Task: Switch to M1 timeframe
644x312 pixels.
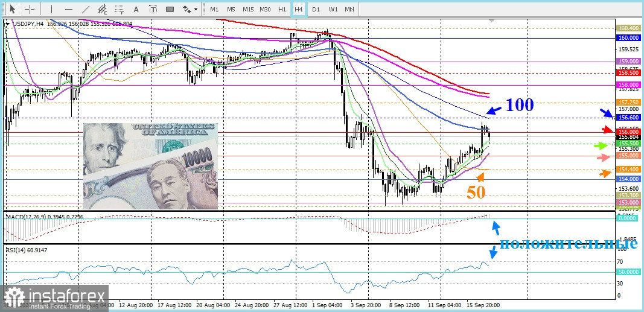Action: click(214, 9)
